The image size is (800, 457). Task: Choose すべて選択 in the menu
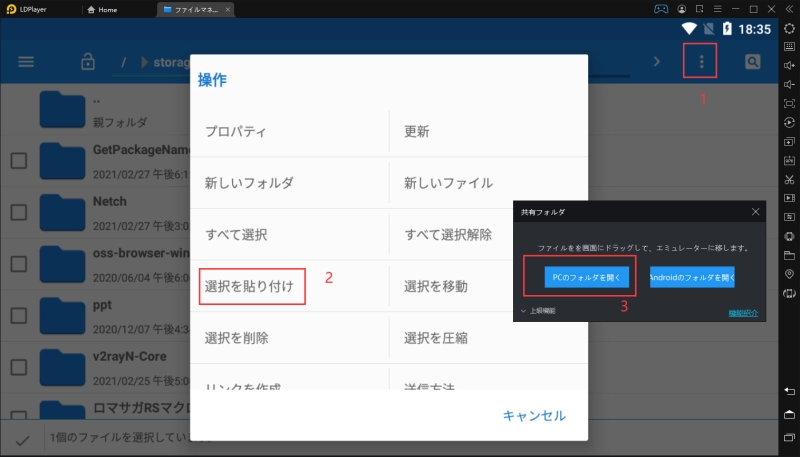click(289, 235)
